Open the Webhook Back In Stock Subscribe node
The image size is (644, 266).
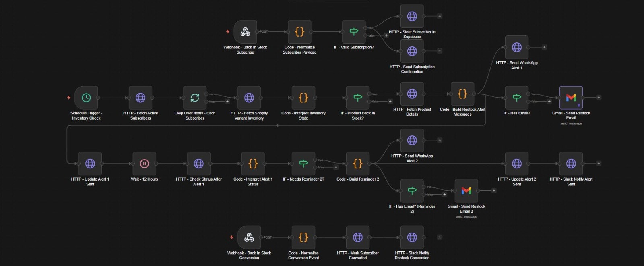pos(245,31)
